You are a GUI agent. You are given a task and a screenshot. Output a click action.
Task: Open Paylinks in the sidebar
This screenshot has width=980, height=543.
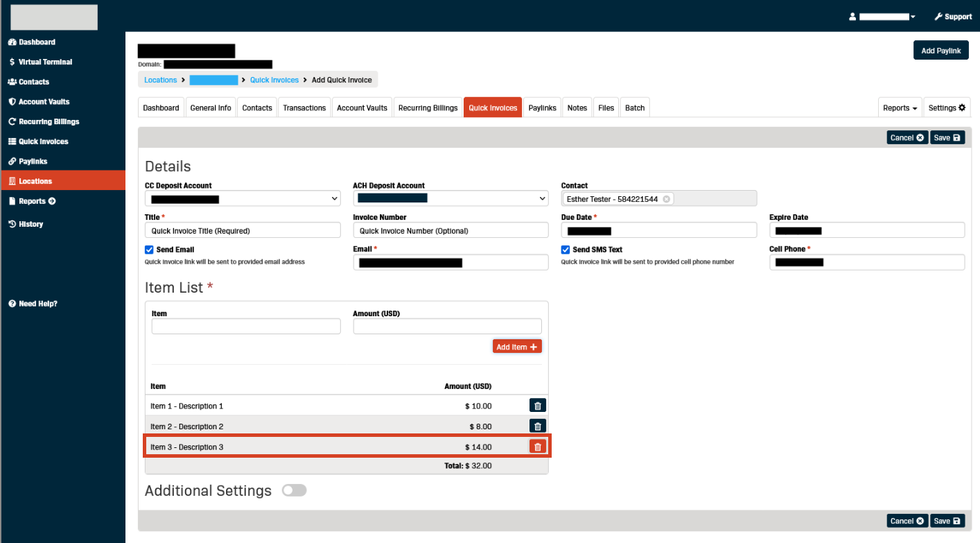(x=28, y=162)
